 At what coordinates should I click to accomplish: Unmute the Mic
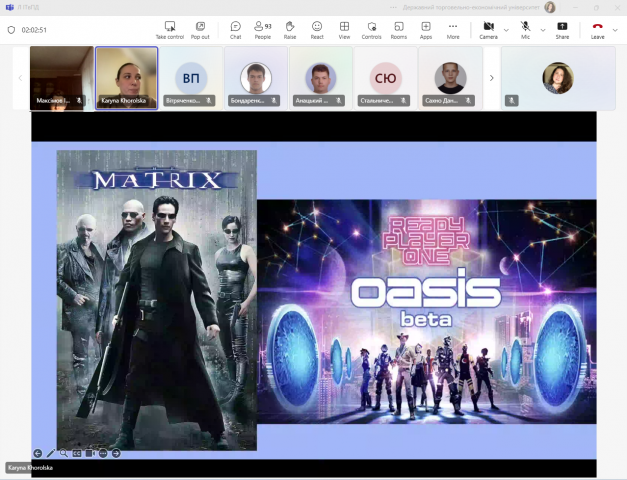(525, 29)
